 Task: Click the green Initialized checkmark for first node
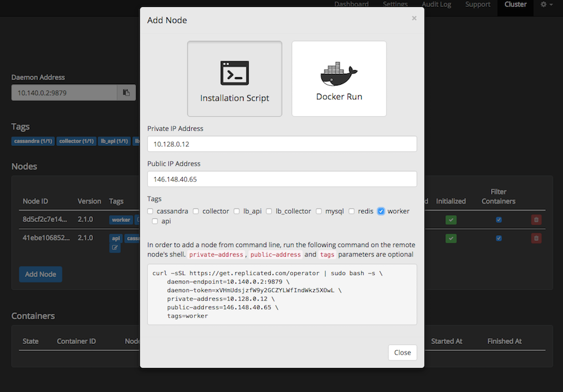(x=451, y=219)
